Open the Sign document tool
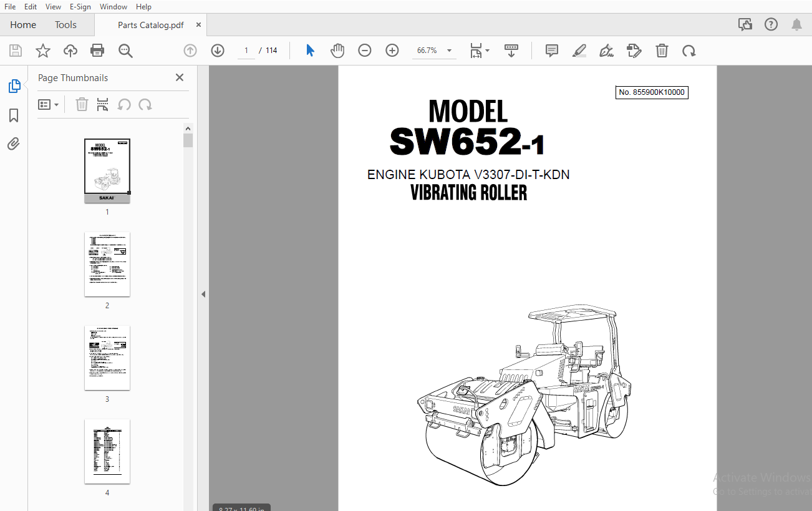The height and width of the screenshot is (511, 812). (606, 51)
